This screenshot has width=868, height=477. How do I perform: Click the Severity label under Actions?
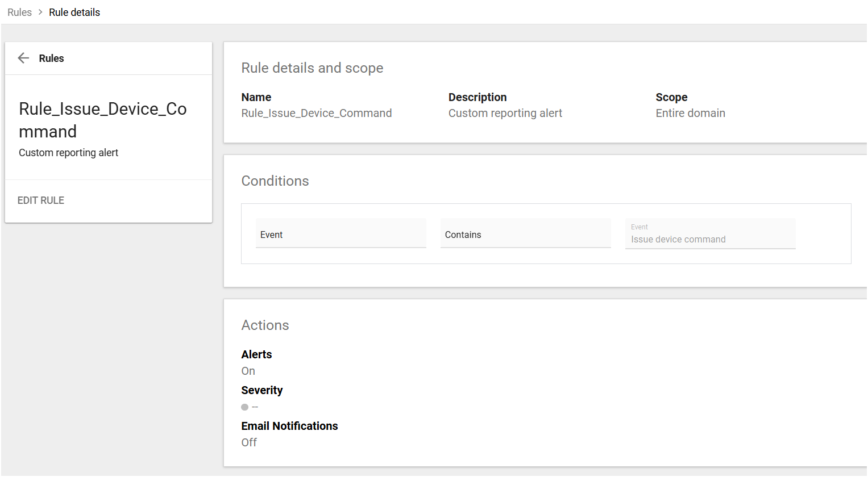point(261,390)
